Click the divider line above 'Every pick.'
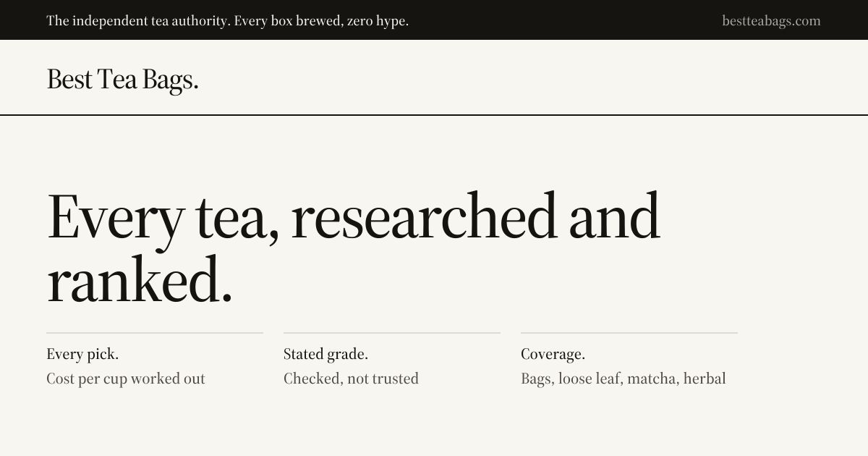This screenshot has width=868, height=456. [155, 333]
